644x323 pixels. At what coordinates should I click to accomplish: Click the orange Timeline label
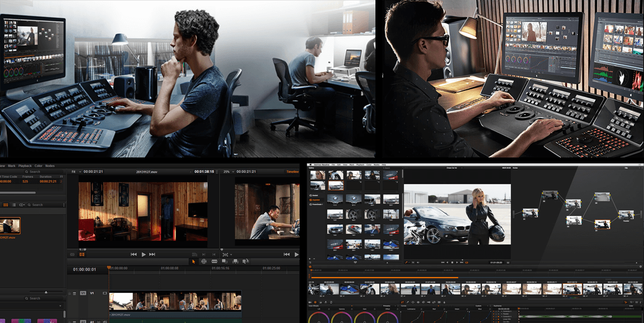[x=292, y=171]
